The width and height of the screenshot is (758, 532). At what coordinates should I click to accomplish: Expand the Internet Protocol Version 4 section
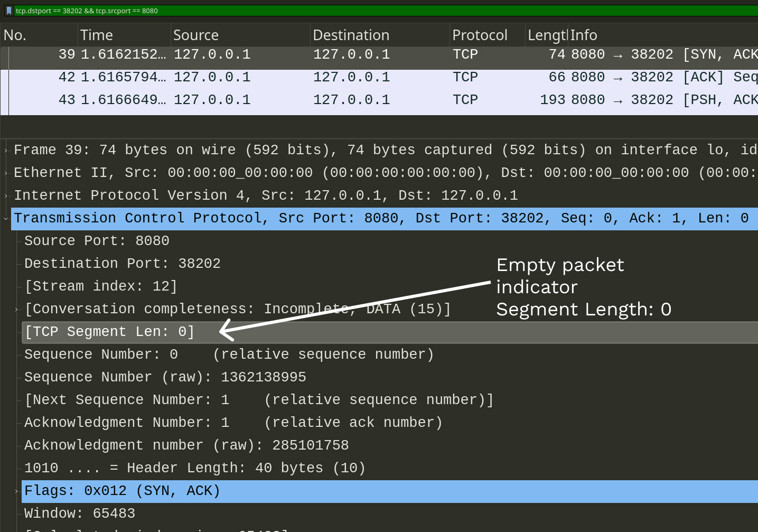coord(5,195)
